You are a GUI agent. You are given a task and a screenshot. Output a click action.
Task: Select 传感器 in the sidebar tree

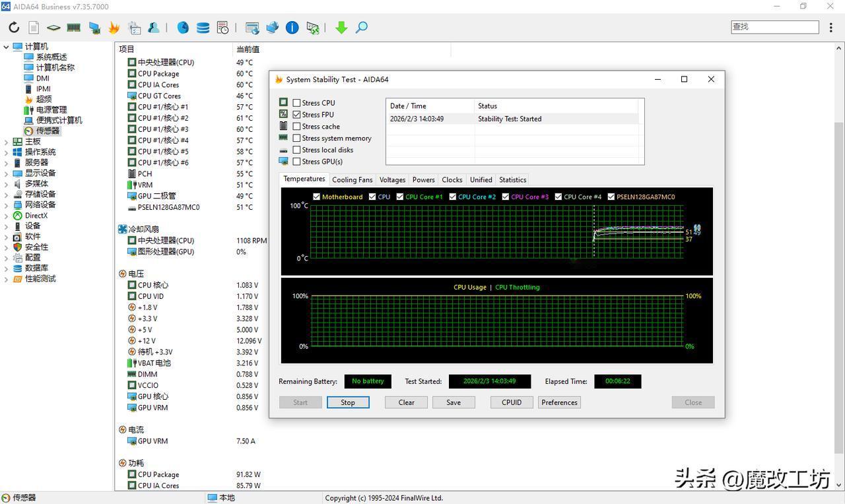click(x=48, y=131)
